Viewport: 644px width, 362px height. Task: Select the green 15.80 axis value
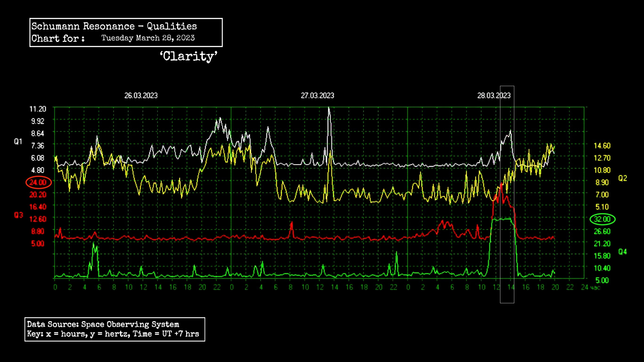(602, 256)
